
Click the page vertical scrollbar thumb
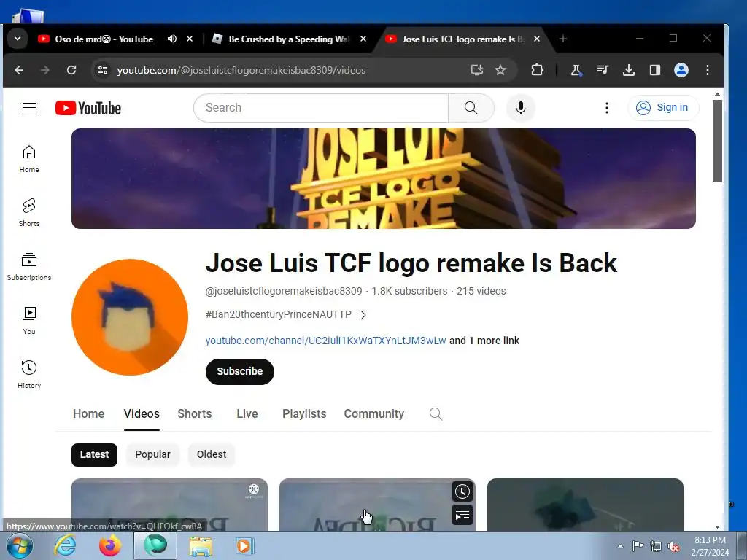[717, 141]
